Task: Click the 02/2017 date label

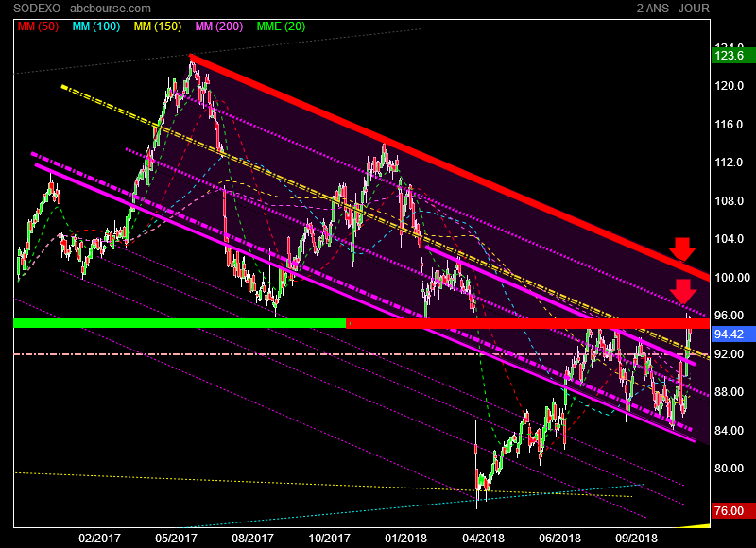Action: click(99, 539)
